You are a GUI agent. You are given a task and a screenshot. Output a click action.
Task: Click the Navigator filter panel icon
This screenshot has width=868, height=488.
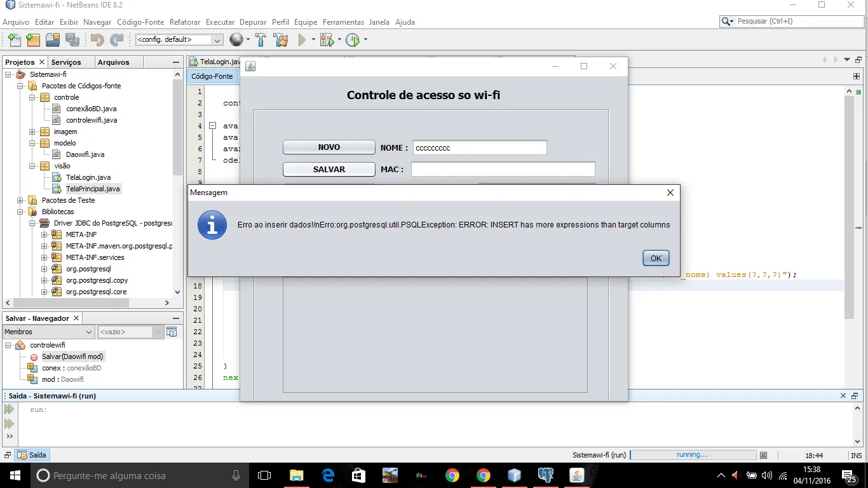point(171,332)
